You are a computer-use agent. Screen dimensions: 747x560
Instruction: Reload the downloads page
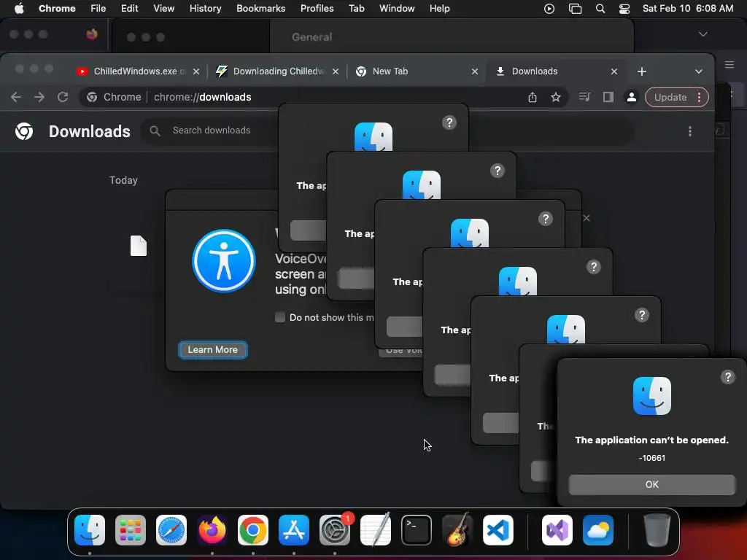coord(63,97)
